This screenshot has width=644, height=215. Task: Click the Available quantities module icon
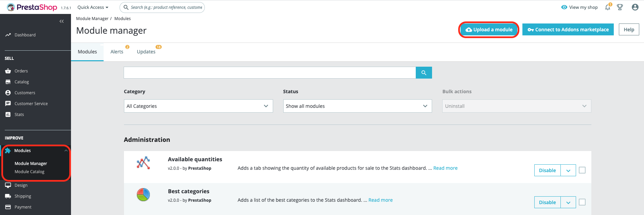(143, 163)
